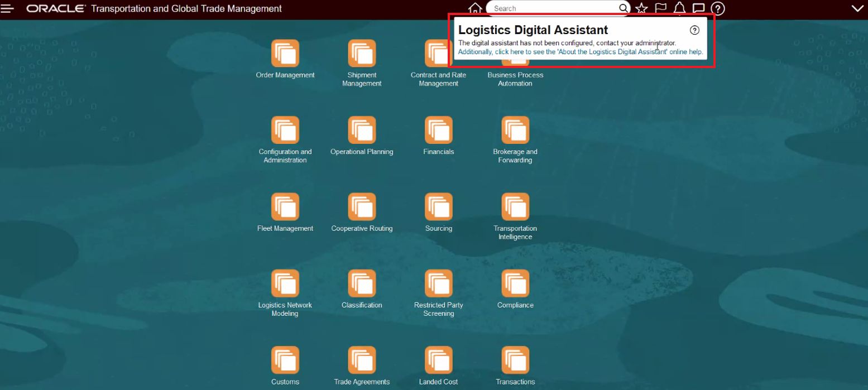Open the Transactions folder icon
868x390 pixels.
coord(515,360)
